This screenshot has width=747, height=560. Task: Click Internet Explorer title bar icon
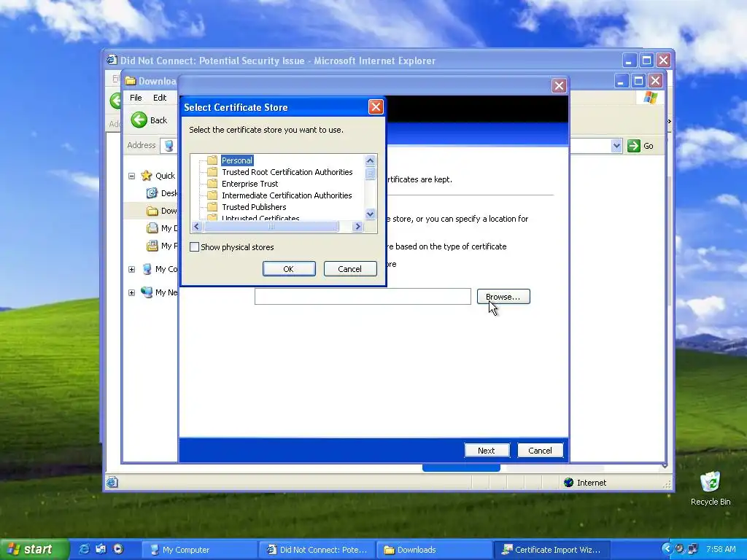(x=112, y=61)
